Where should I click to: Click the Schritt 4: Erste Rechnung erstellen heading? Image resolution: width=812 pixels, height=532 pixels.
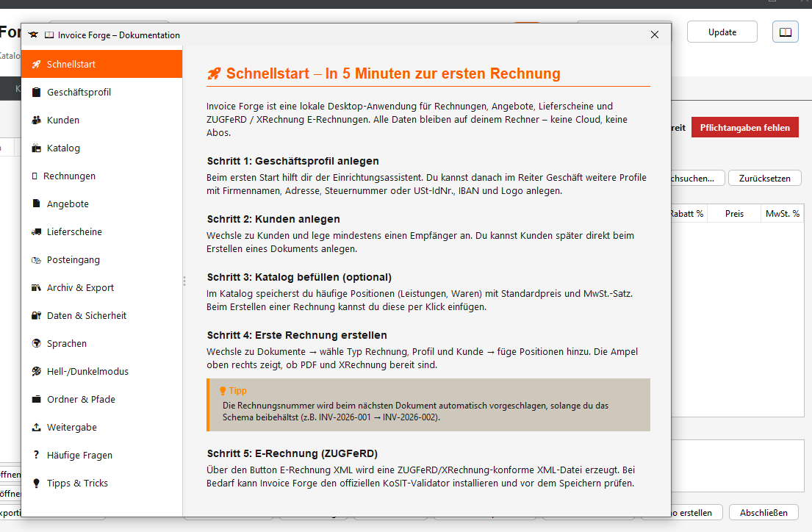(297, 335)
